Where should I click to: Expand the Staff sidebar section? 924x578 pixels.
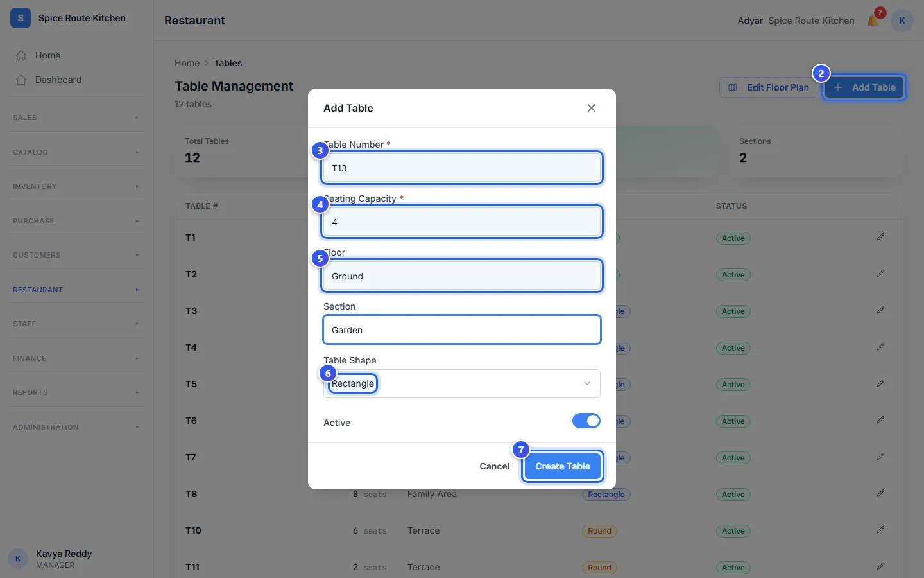(x=77, y=324)
